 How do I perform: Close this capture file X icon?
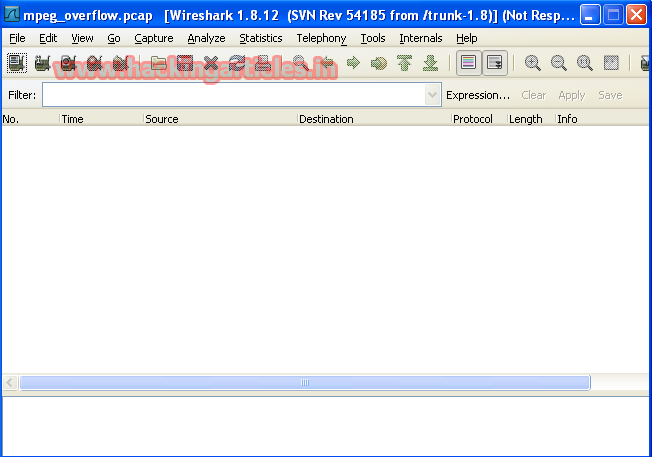point(211,63)
